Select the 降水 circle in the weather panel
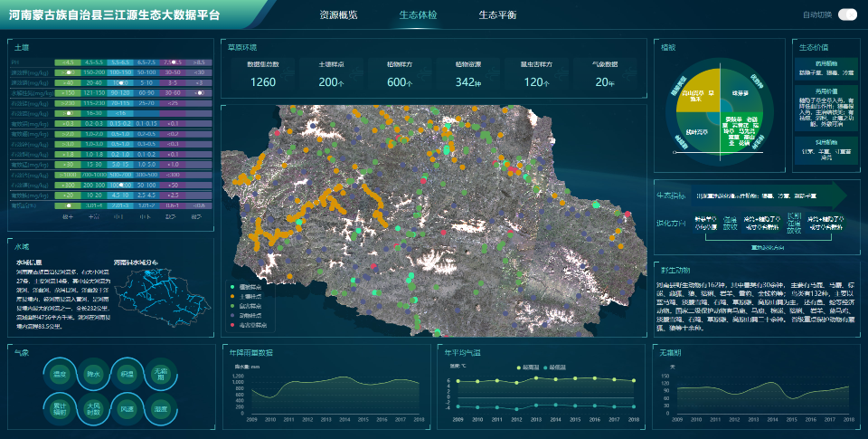Viewport: 868px width, 439px height. (93, 373)
